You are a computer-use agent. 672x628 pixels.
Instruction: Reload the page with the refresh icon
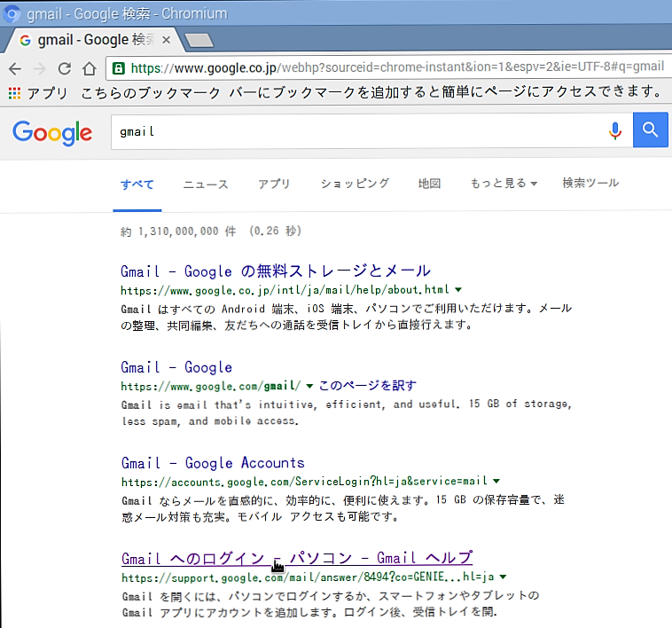65,68
